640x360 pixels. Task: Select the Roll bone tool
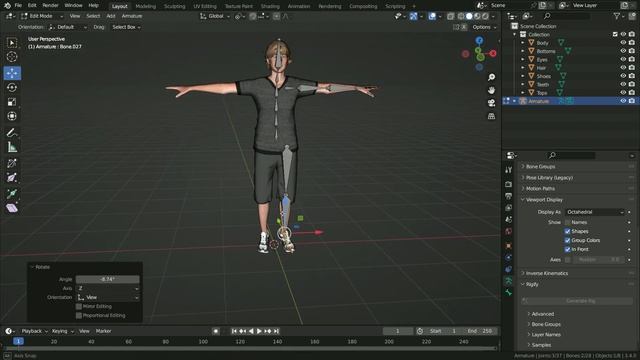12,163
